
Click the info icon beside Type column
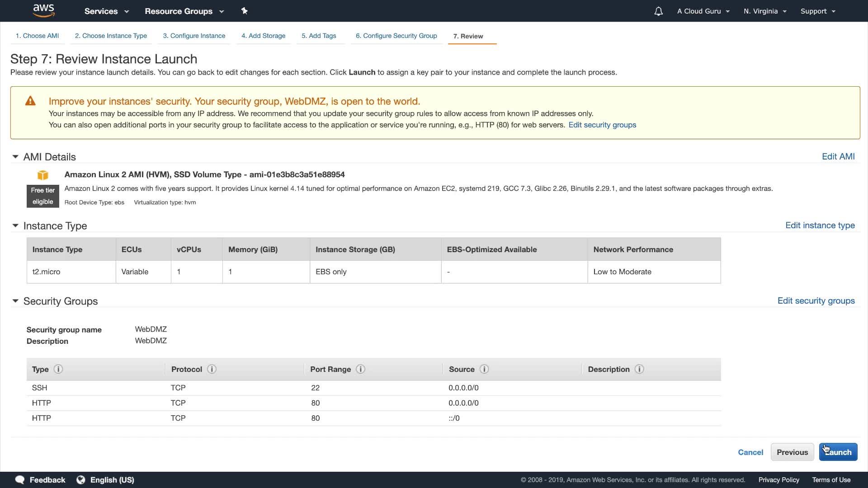(x=58, y=369)
